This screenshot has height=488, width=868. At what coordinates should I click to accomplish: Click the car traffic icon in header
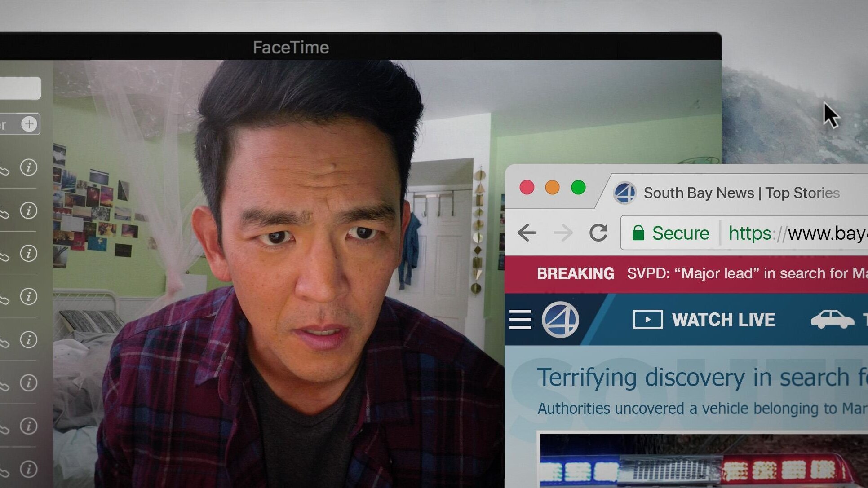(832, 319)
